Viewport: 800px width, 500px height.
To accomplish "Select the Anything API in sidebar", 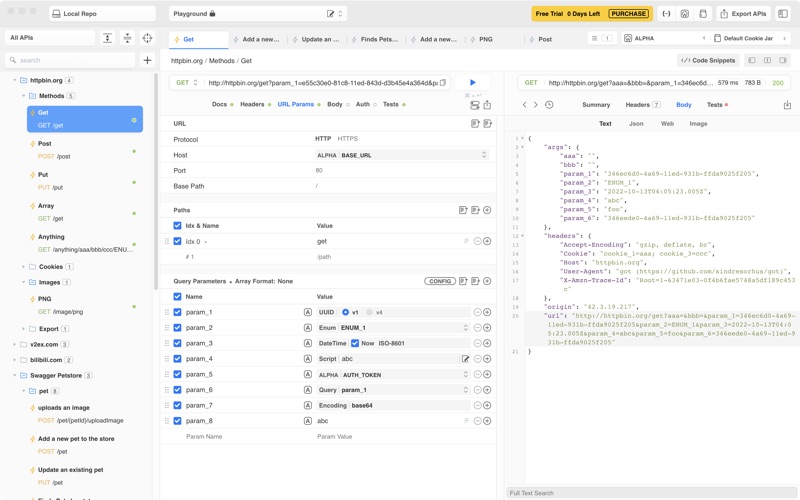I will point(85,243).
